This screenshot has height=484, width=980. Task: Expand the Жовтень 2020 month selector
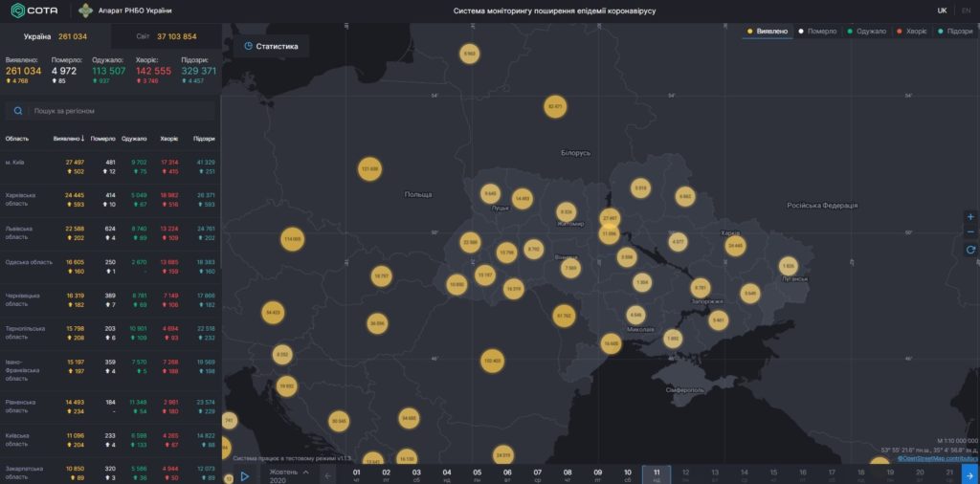[289, 476]
